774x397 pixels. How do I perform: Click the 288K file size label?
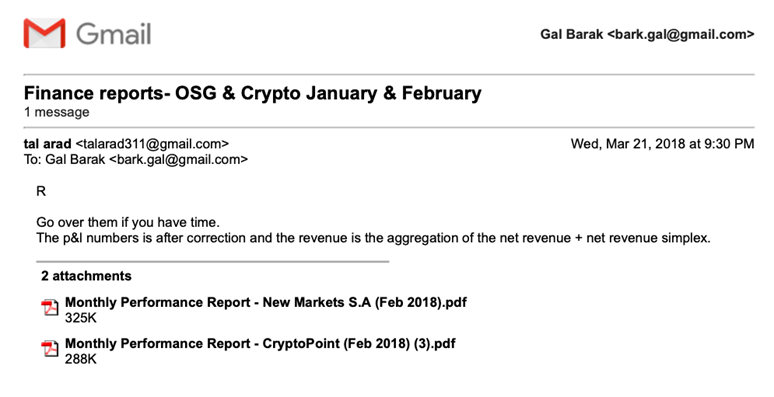pyautogui.click(x=81, y=359)
